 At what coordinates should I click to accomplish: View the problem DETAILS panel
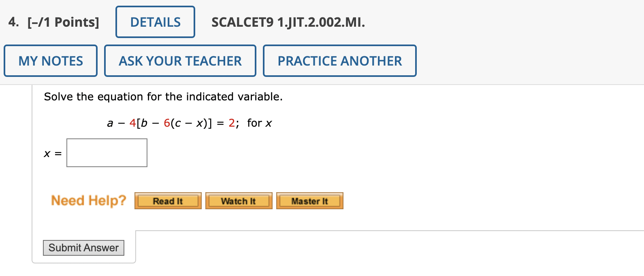[x=155, y=22]
